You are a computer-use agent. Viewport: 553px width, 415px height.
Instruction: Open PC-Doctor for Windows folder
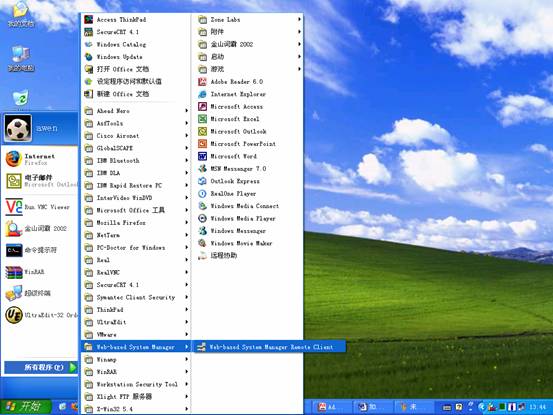click(136, 248)
